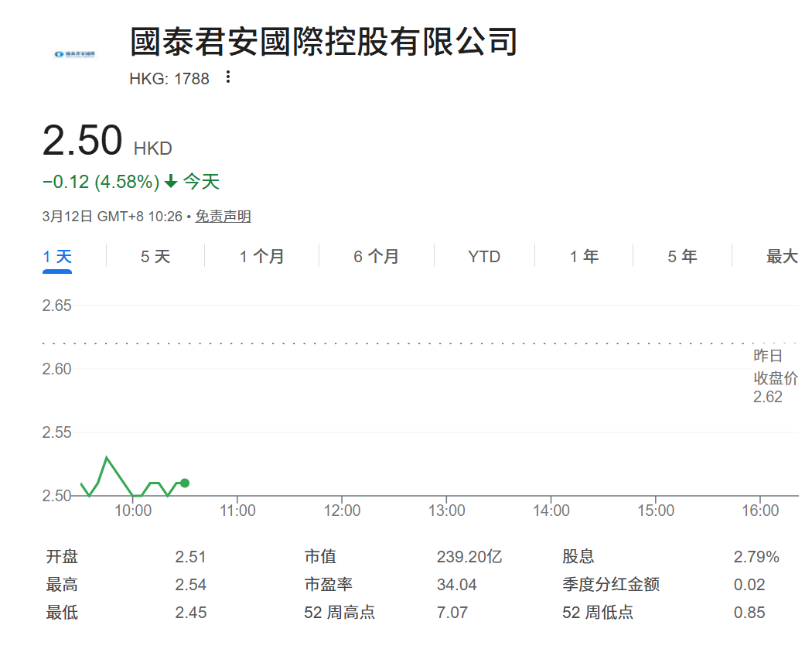Open the three-dot more options menu
This screenshot has height=649, width=812.
[228, 77]
